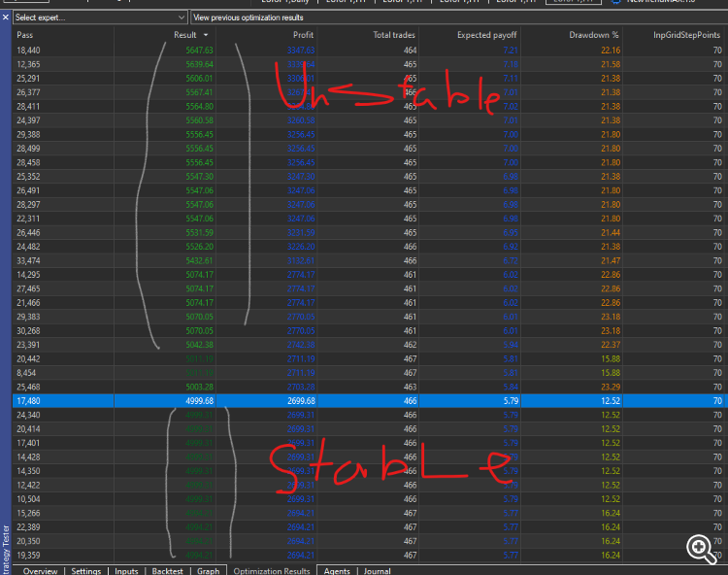Select the row for pass 12,365
Screen dimensions: 728x575
(370, 64)
